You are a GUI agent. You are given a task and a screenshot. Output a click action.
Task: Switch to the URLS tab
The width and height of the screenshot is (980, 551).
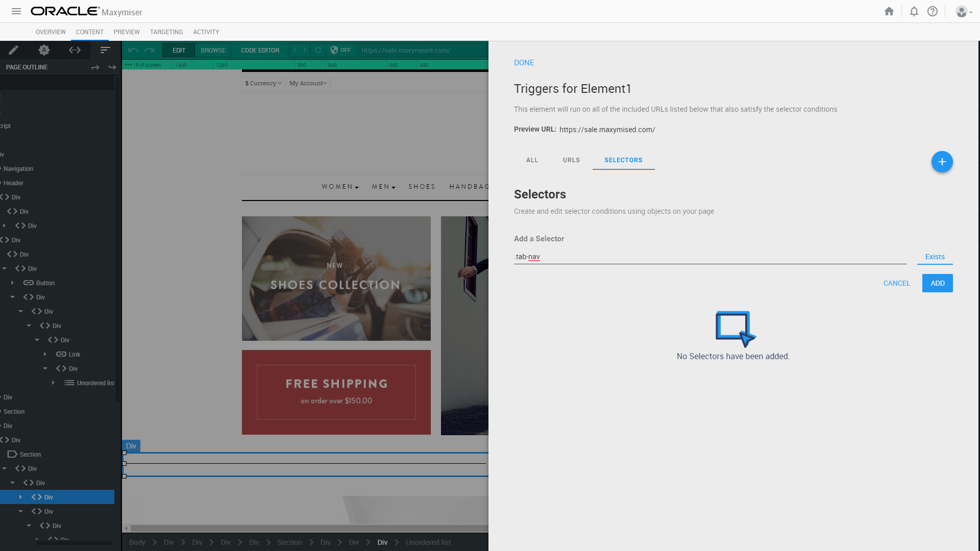pyautogui.click(x=571, y=160)
